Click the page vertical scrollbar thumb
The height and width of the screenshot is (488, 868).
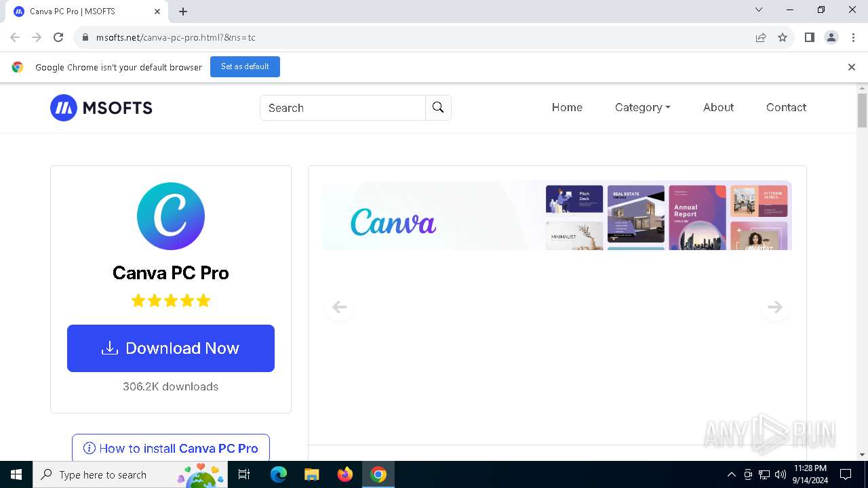[862, 110]
